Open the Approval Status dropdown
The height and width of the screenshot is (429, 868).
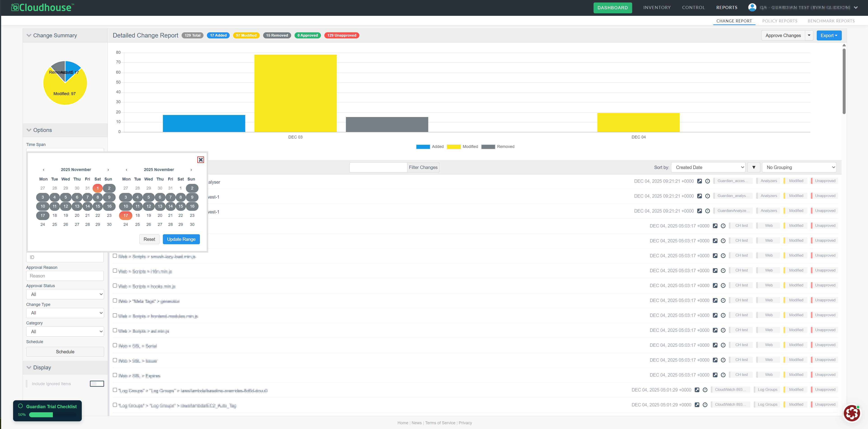point(65,294)
